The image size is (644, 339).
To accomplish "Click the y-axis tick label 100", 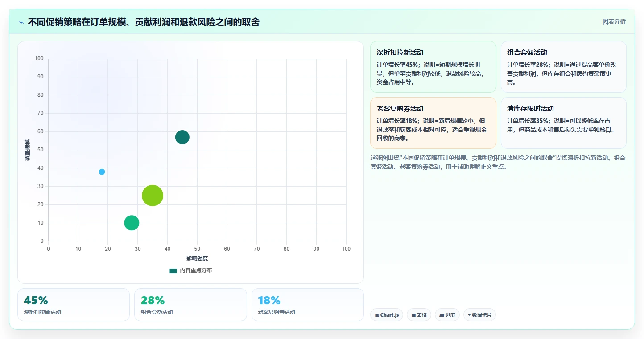I will click(x=39, y=58).
